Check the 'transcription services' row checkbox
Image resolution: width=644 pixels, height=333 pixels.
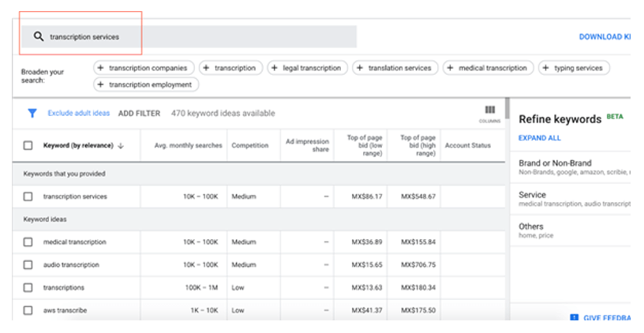[x=28, y=196]
